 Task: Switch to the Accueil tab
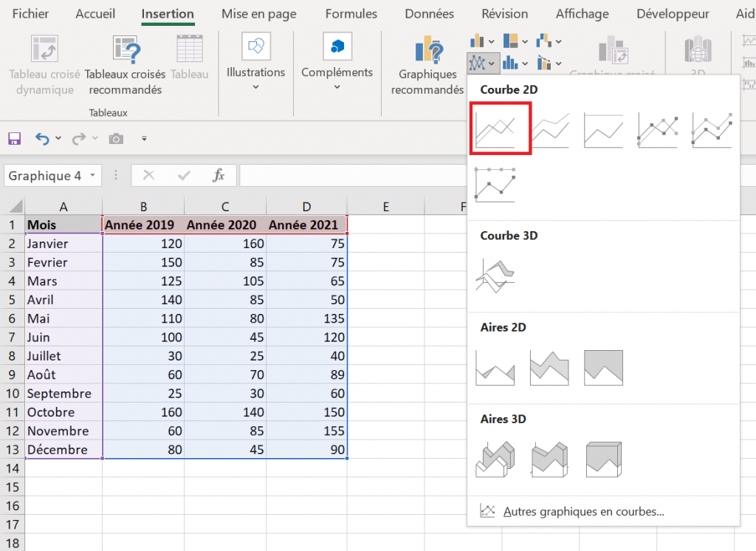click(x=95, y=13)
